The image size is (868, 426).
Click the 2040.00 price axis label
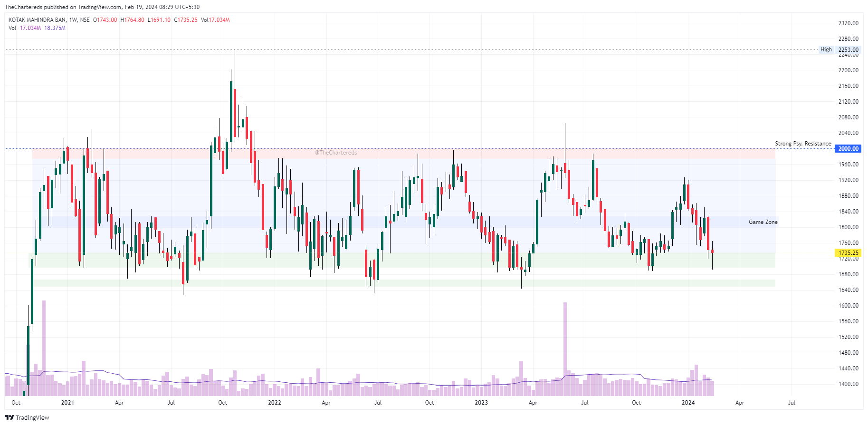point(848,133)
